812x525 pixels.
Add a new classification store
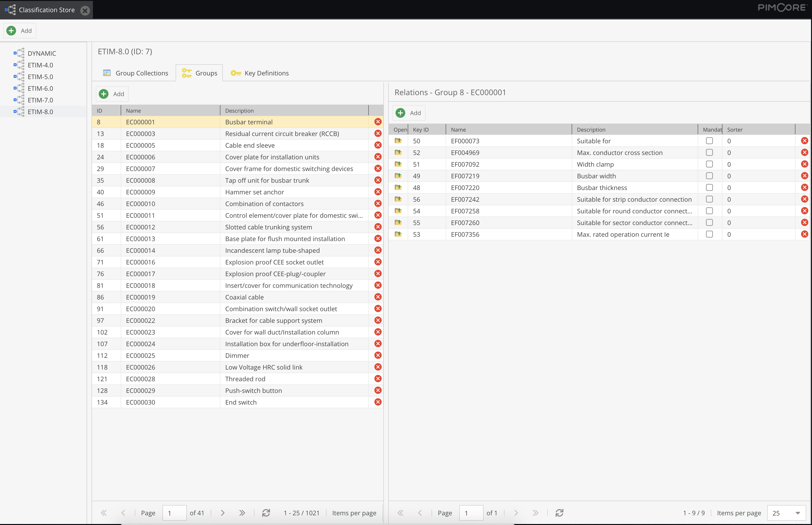click(x=20, y=31)
